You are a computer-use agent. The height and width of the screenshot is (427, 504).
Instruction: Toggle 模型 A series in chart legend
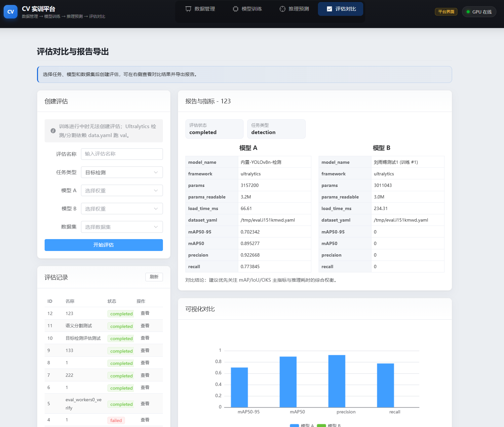pos(301,425)
